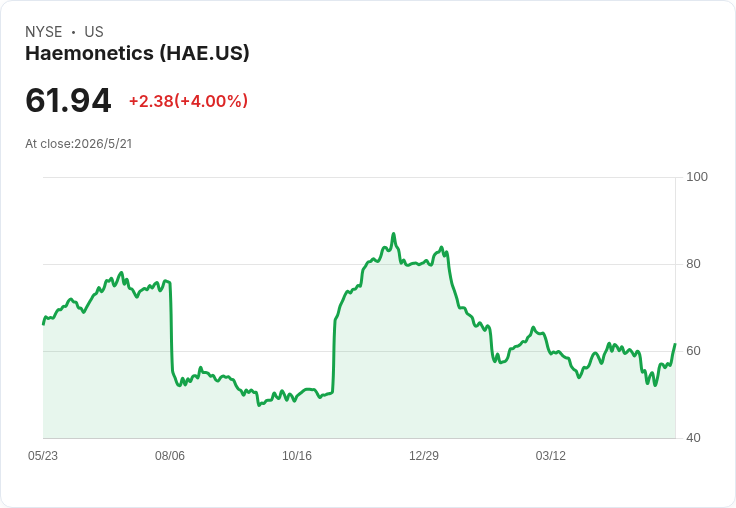Click the NYSE exchange label
The image size is (736, 508).
pos(44,31)
